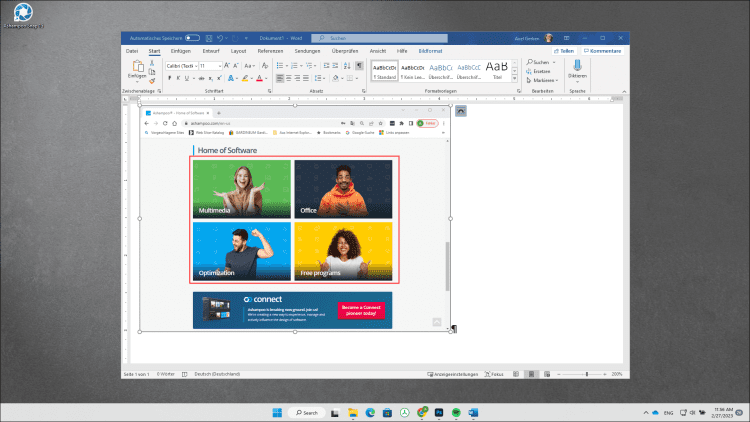The width and height of the screenshot is (750, 422).
Task: Select the Titel style in Formatvorlagen
Action: point(497,71)
